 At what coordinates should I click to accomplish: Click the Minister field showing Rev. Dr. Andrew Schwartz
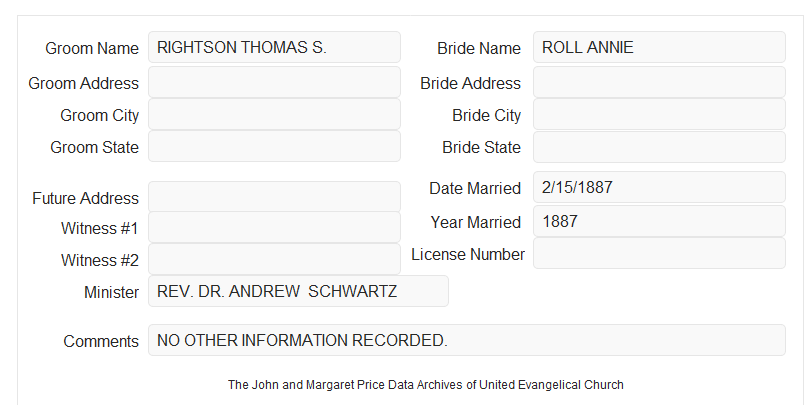tap(298, 291)
